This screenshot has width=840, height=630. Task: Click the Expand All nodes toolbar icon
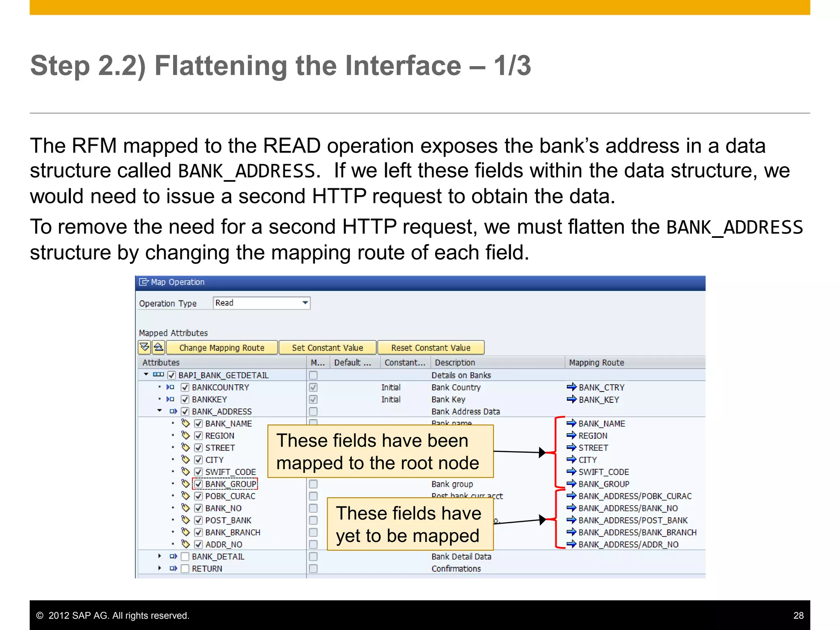tap(145, 347)
